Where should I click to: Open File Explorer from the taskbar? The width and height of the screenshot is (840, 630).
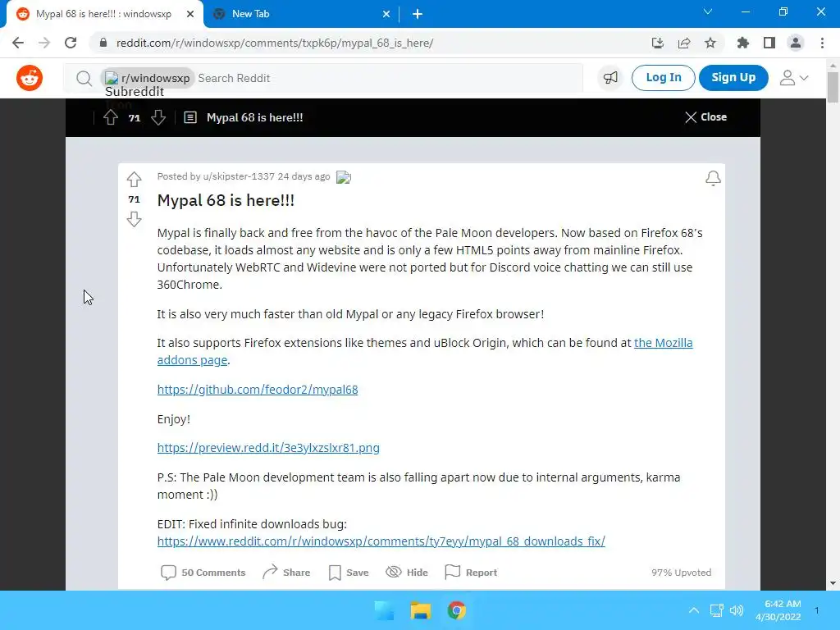421,610
